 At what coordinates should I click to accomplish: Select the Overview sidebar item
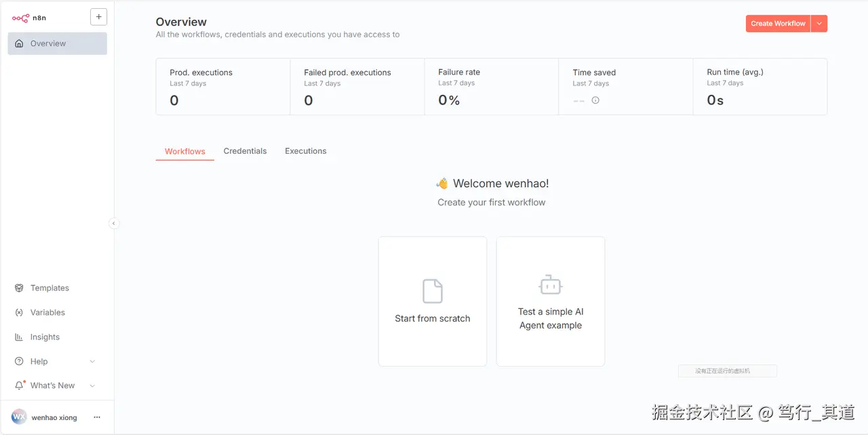click(57, 43)
